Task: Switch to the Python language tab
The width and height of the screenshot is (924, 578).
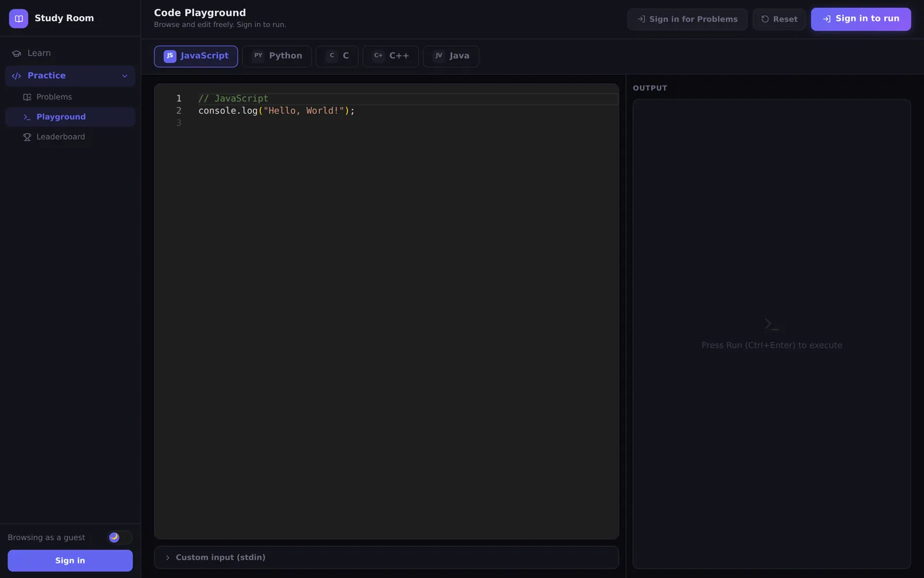Action: pos(277,56)
